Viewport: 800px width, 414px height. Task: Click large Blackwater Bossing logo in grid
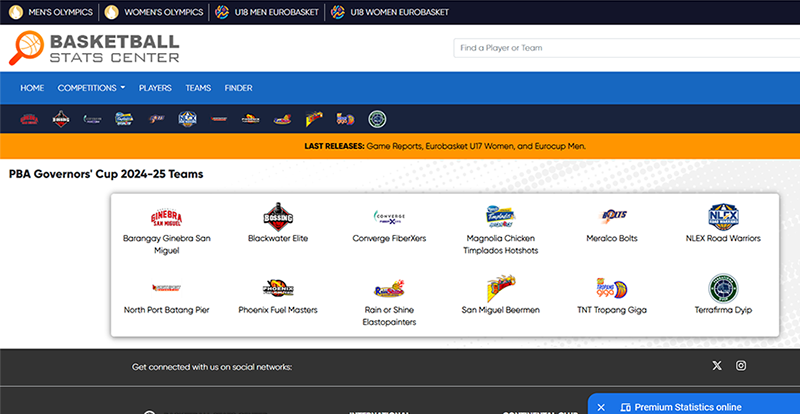tap(278, 217)
